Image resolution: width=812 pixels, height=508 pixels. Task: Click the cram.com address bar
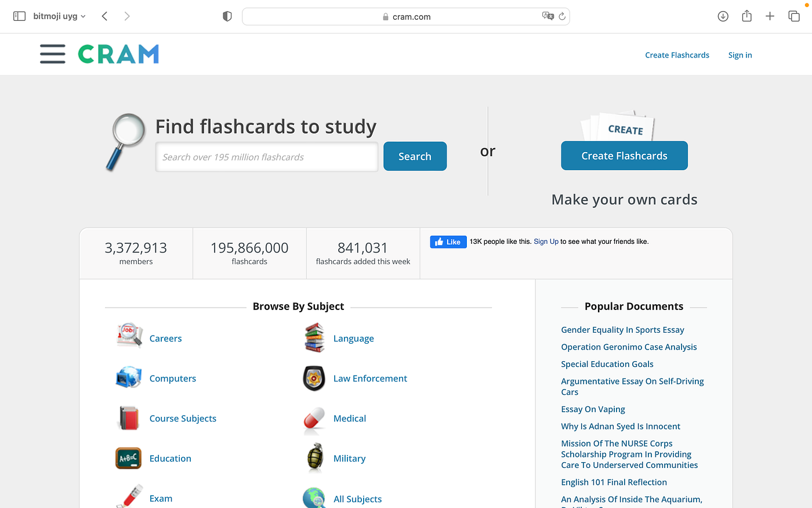(x=406, y=16)
